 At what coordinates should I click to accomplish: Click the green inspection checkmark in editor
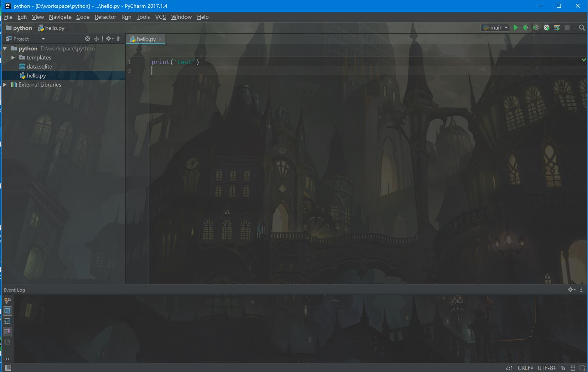(x=584, y=60)
